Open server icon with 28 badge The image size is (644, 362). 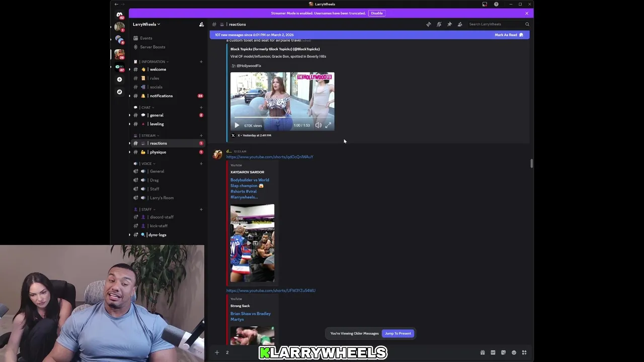(119, 54)
